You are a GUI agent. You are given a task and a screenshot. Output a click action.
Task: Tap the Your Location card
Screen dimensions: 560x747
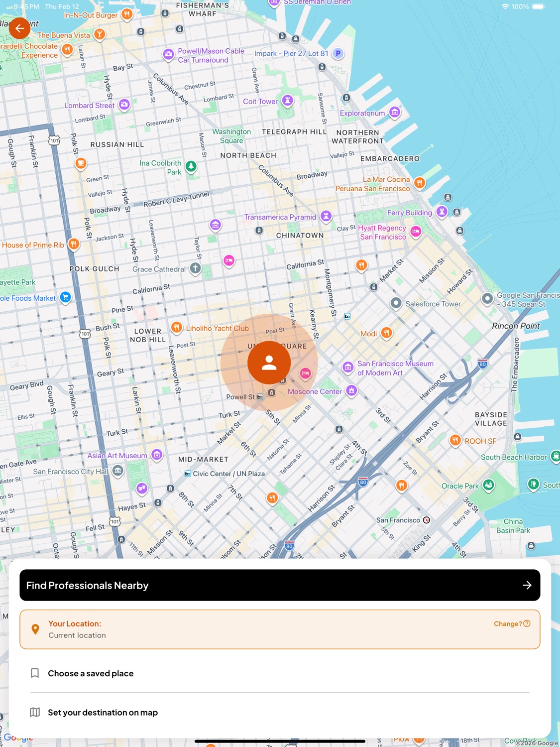coord(280,629)
